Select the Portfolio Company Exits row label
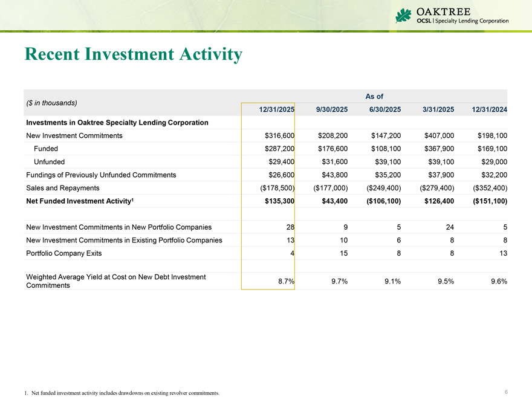 pyautogui.click(x=64, y=253)
